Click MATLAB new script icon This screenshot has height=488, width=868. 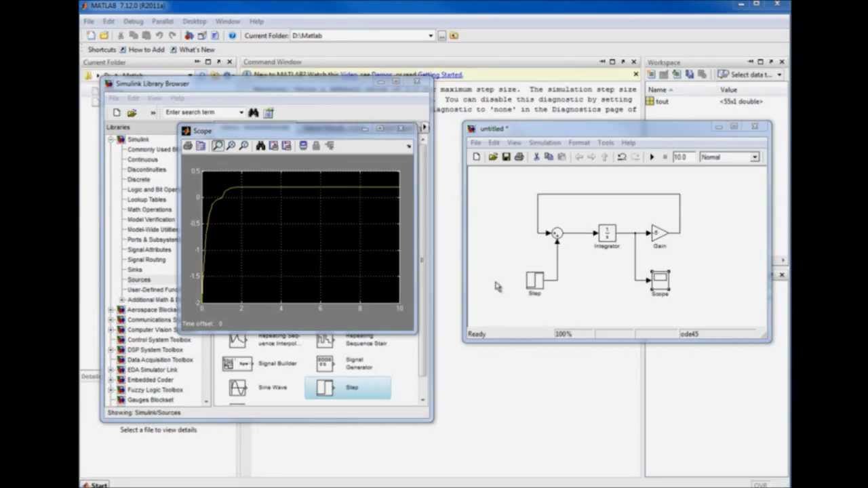[x=90, y=36]
